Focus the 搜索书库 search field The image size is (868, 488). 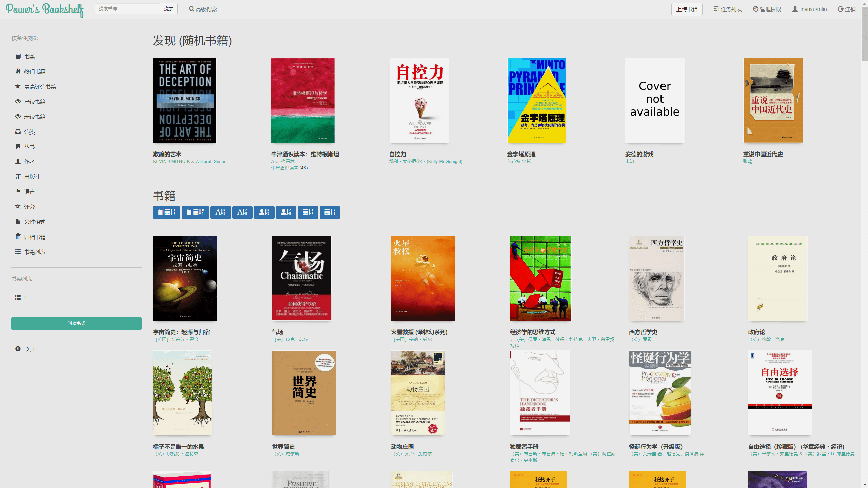point(127,8)
